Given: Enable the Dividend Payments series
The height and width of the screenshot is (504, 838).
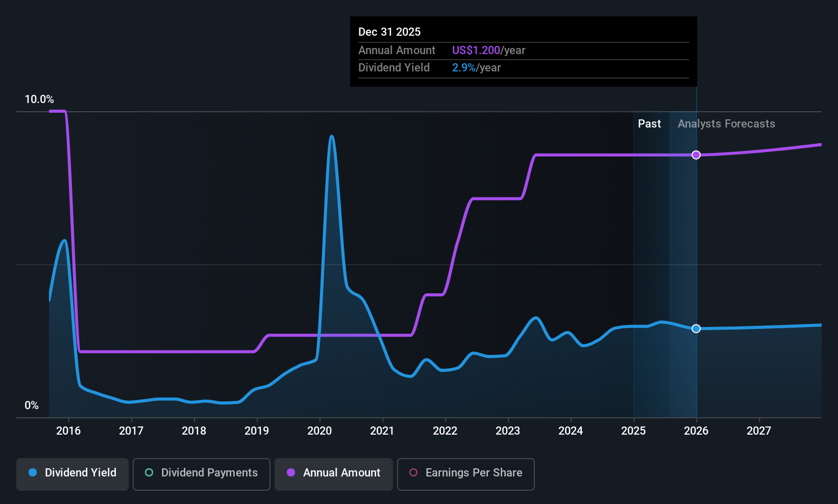Looking at the screenshot, I should [201, 474].
